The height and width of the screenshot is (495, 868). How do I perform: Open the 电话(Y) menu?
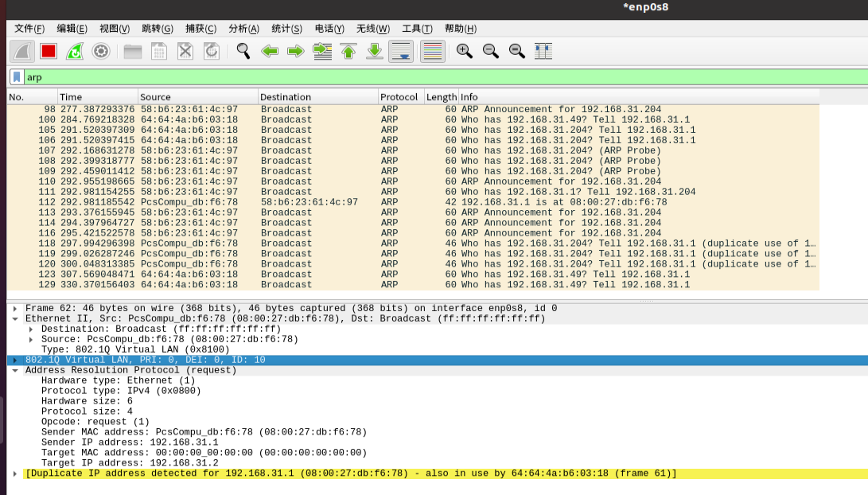(x=329, y=29)
